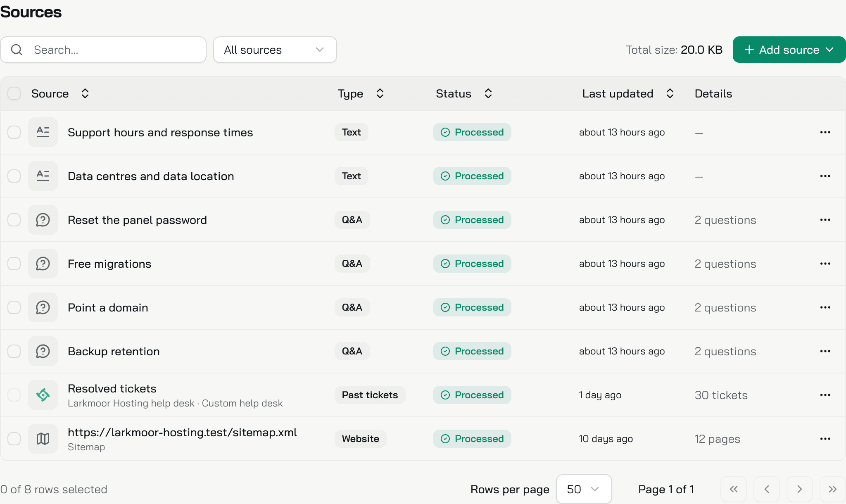Click the 30 tickets details cell

click(721, 395)
